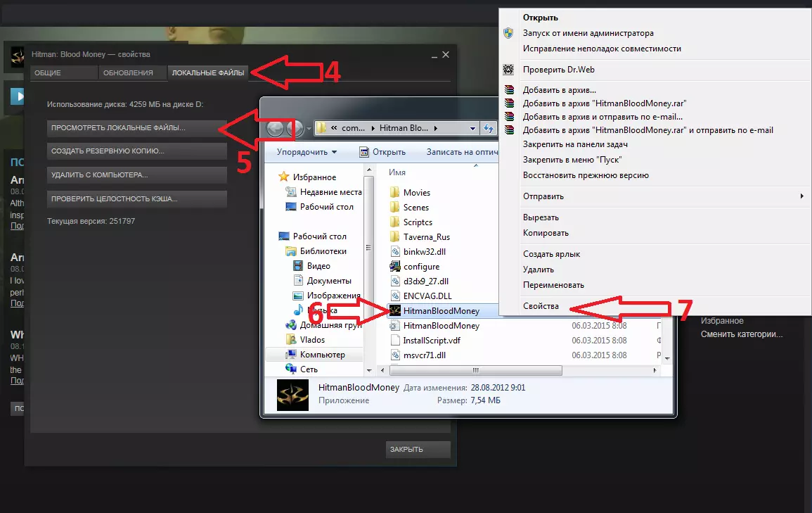Screen dimensions: 812x513
Task: Open the address bar history dropdown arrow
Action: pyautogui.click(x=473, y=129)
